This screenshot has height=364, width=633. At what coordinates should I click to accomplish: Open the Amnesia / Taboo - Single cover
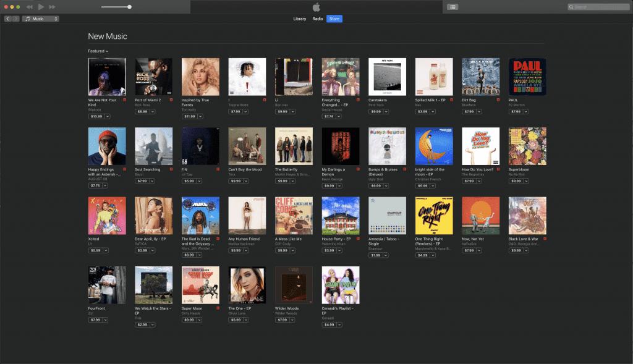click(x=387, y=216)
